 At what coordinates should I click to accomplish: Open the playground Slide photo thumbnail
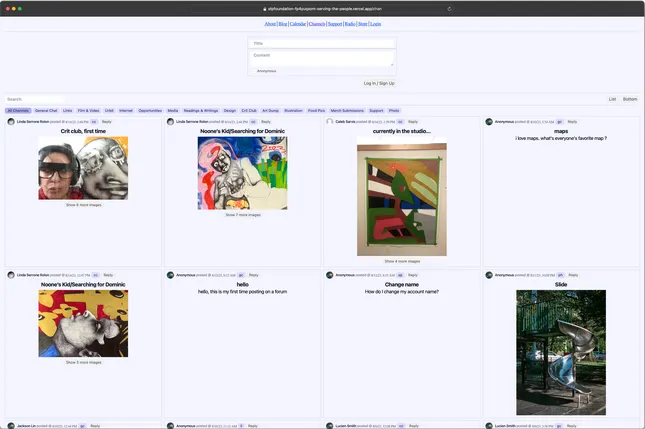pos(561,352)
